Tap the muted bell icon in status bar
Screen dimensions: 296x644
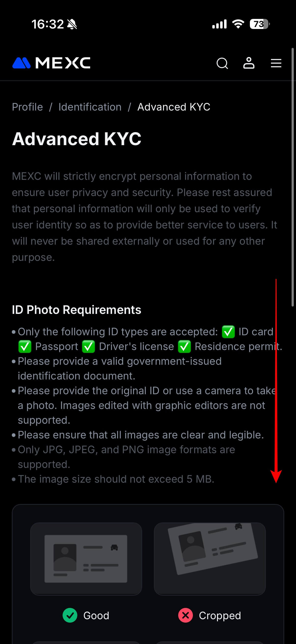[x=72, y=24]
